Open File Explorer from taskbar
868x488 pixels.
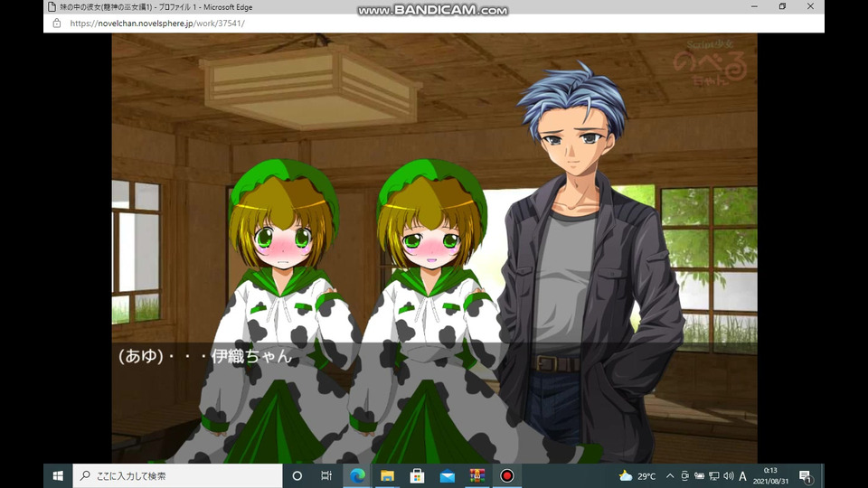[x=387, y=476]
